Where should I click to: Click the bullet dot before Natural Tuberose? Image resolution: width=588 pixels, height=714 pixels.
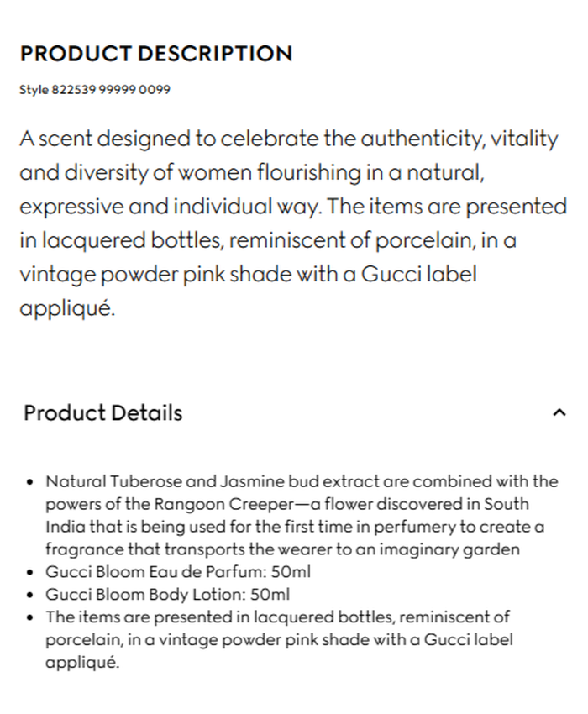pos(30,483)
